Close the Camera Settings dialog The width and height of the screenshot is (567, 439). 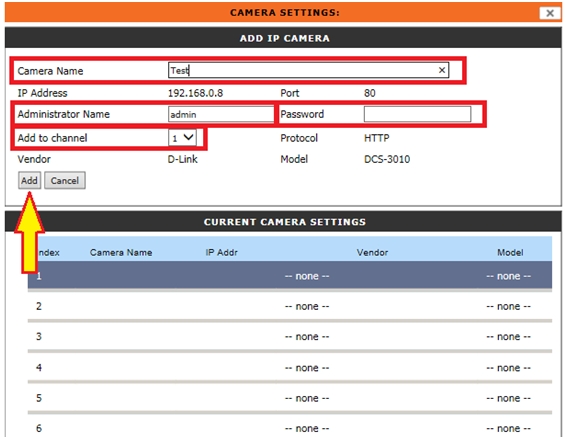[550, 13]
